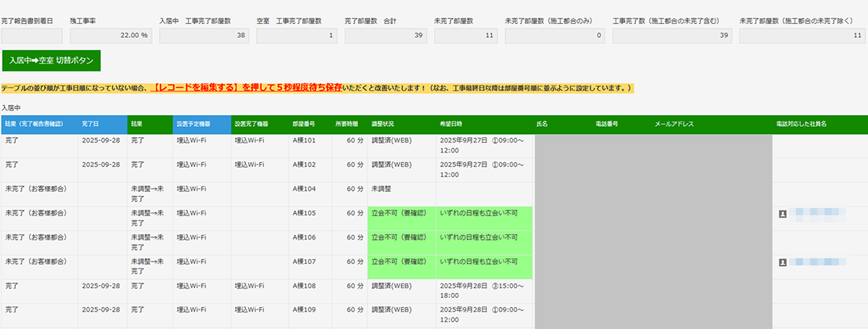Click the 残工事率 field showing 22.00 %

point(111,35)
